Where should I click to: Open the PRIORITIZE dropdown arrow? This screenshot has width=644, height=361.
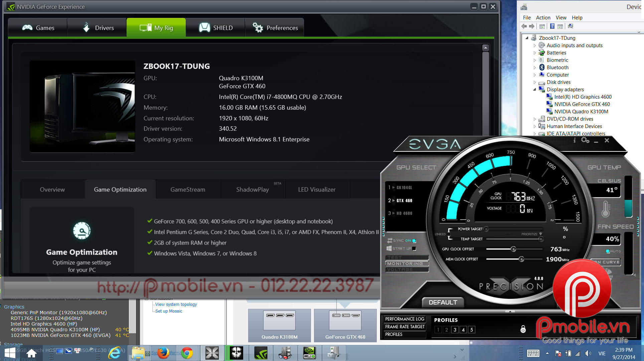coord(540,234)
